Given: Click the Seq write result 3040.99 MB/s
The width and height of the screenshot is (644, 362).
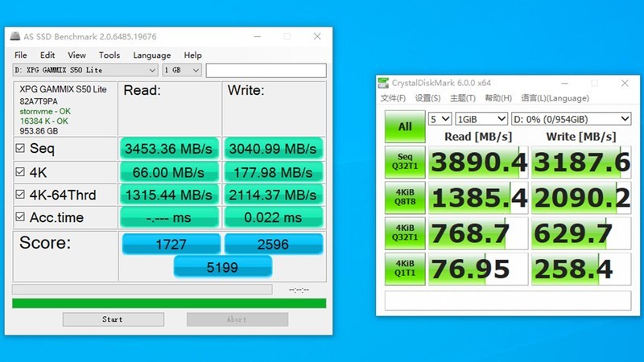Looking at the screenshot, I should [274, 149].
